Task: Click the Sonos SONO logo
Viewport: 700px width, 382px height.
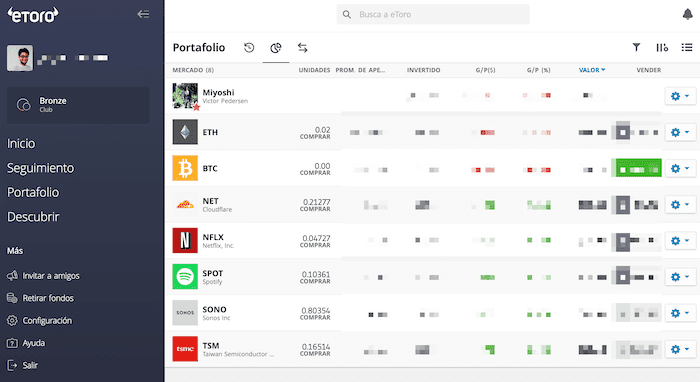Action: coord(185,313)
